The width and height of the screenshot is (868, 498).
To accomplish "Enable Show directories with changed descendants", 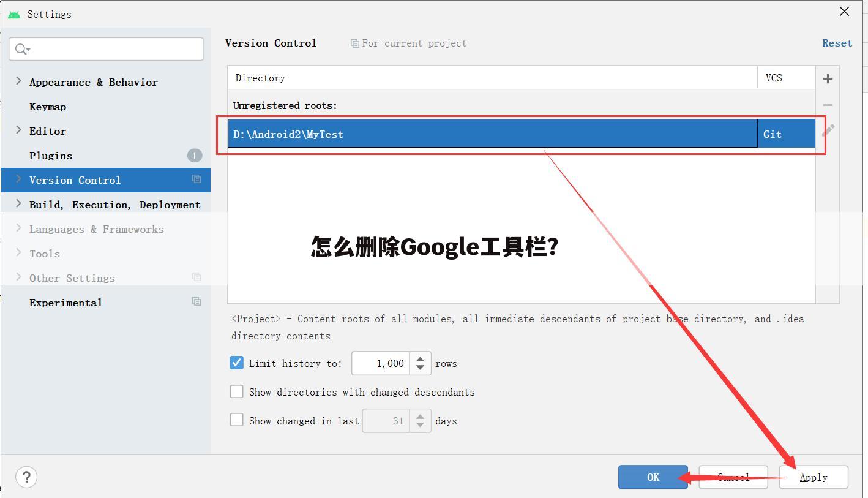I will pos(236,391).
